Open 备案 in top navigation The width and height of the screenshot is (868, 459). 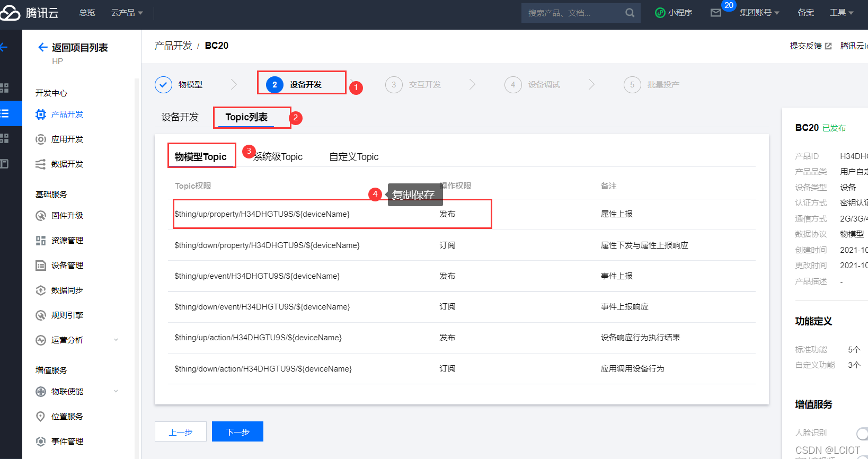[806, 13]
